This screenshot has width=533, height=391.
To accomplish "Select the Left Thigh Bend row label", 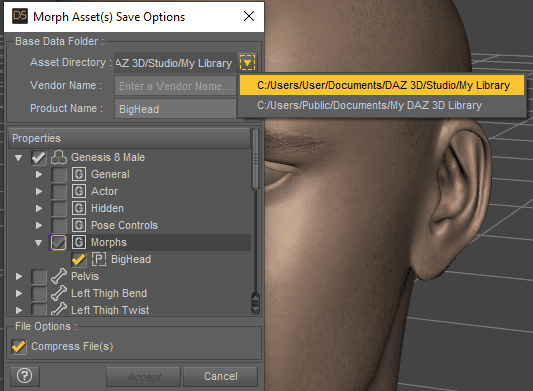I will [x=109, y=293].
